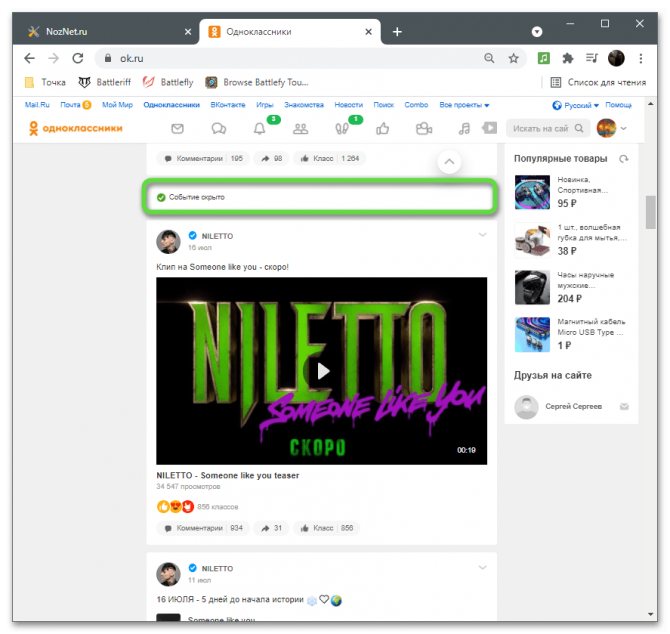Open the video player icon beside music
Screen dimensions: 670x634
click(x=490, y=128)
